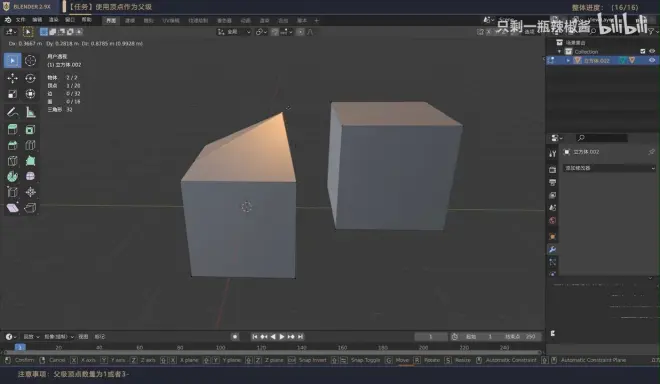The image size is (660, 384).
Task: Select the Shrink/Fatten tool
Action: coord(30,192)
